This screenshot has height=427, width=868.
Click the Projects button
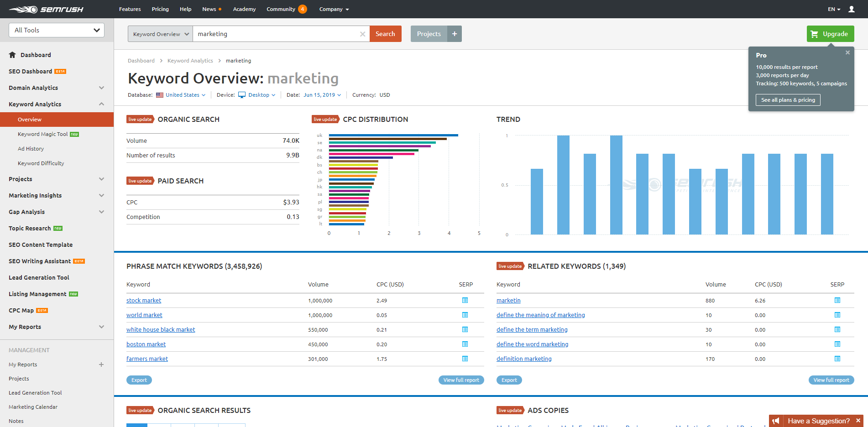pyautogui.click(x=429, y=34)
